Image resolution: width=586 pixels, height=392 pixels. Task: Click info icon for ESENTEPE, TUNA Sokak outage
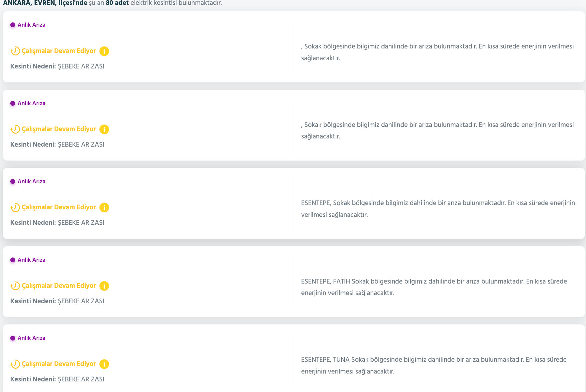pos(104,364)
